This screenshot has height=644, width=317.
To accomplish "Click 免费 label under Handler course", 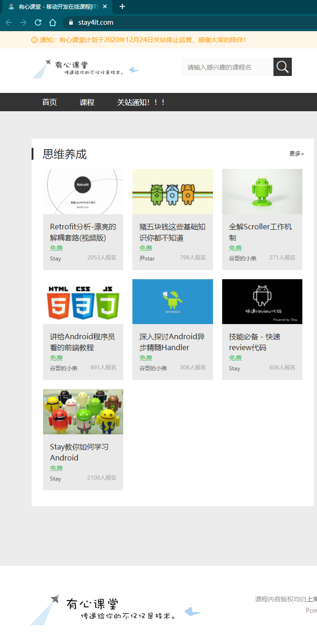I will (146, 358).
